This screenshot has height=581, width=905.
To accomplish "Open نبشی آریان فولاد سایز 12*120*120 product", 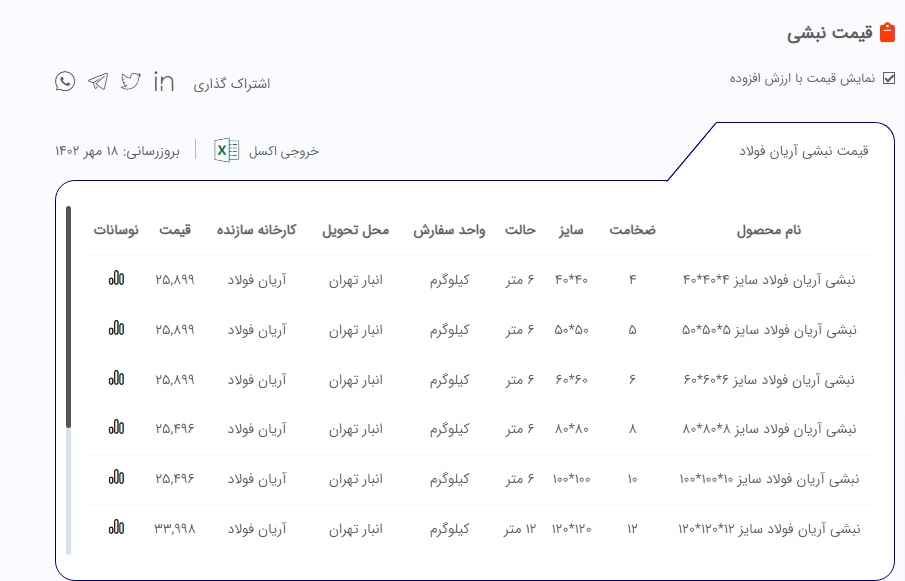I will click(769, 528).
